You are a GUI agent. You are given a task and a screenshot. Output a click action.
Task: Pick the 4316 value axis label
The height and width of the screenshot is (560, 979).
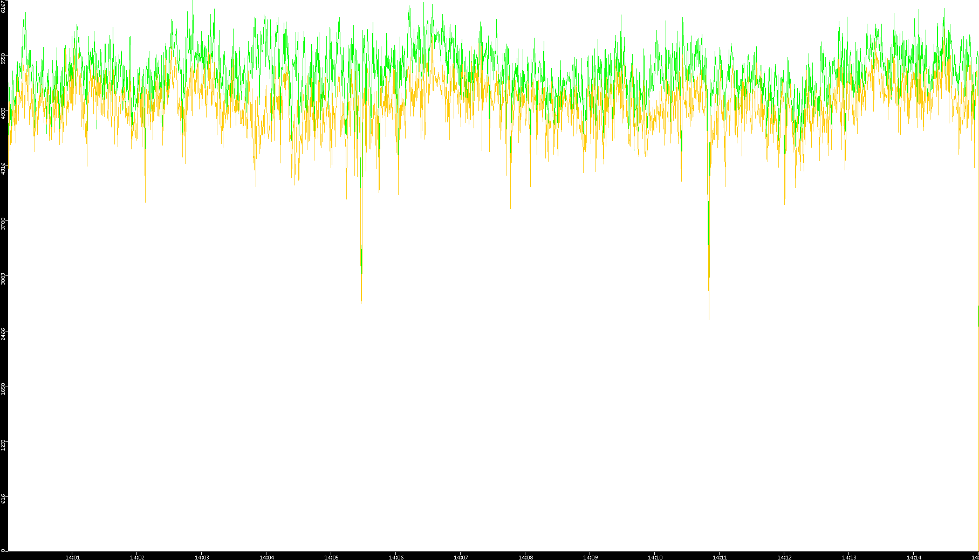click(x=3, y=168)
